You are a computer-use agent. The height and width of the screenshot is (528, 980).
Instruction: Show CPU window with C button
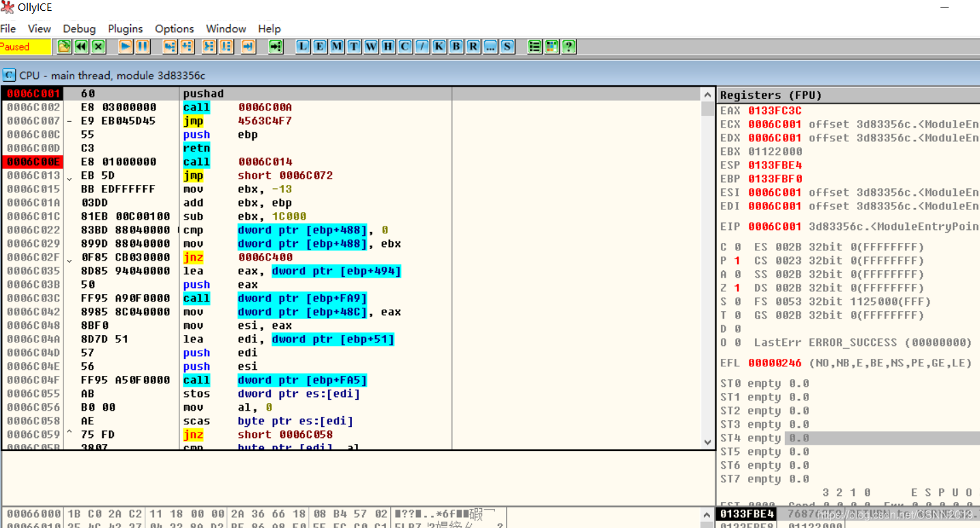coord(404,46)
